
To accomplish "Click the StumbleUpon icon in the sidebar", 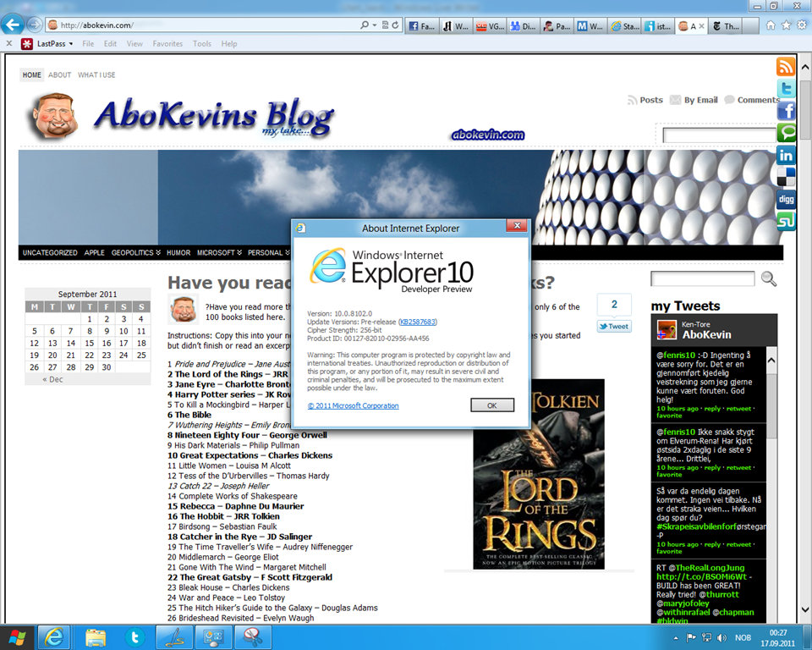I will 786,222.
